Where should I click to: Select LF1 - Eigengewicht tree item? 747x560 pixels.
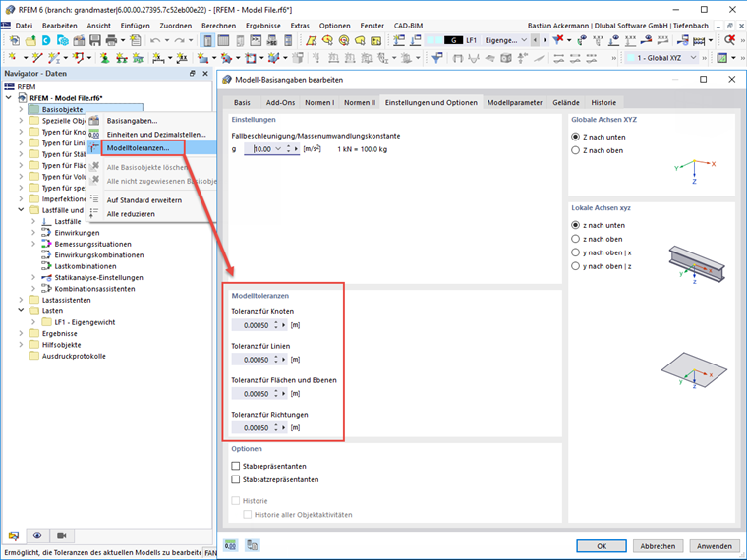pyautogui.click(x=85, y=322)
